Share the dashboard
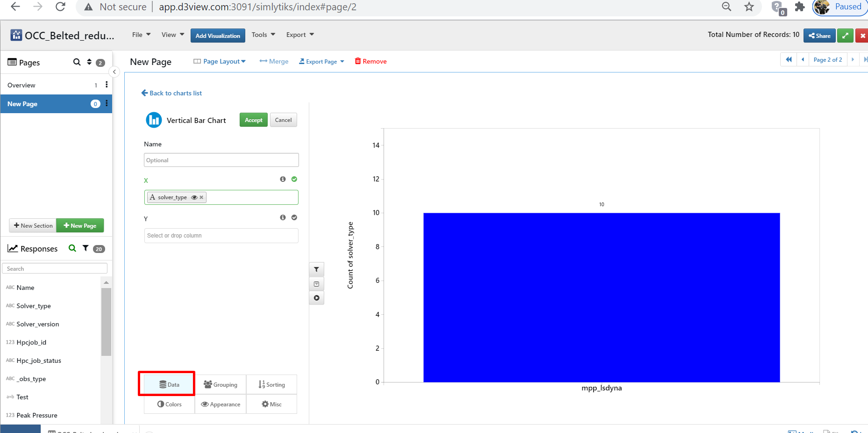The height and width of the screenshot is (433, 868). pyautogui.click(x=819, y=36)
